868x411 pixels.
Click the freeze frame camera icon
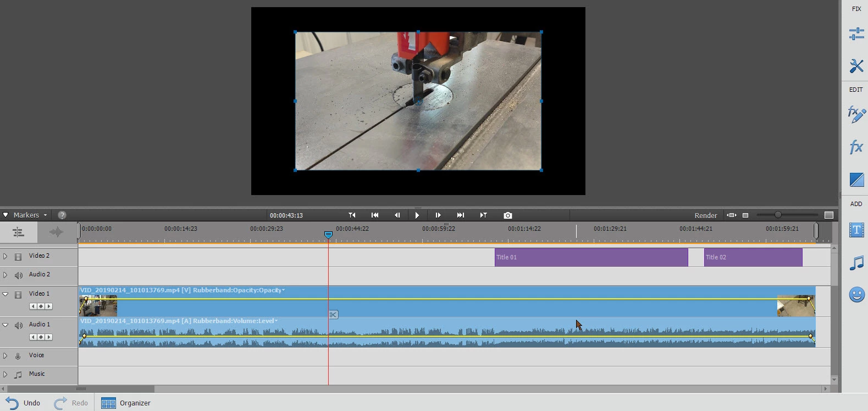[x=507, y=215]
